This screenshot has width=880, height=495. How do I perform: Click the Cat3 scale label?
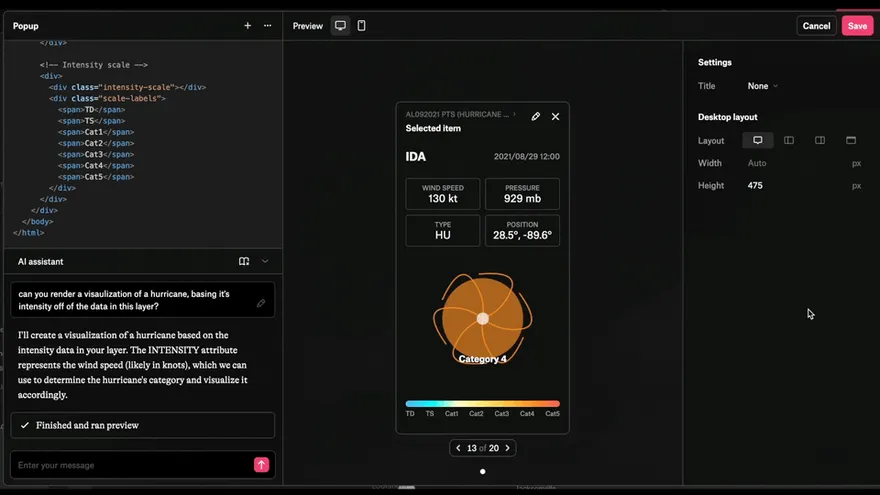502,414
